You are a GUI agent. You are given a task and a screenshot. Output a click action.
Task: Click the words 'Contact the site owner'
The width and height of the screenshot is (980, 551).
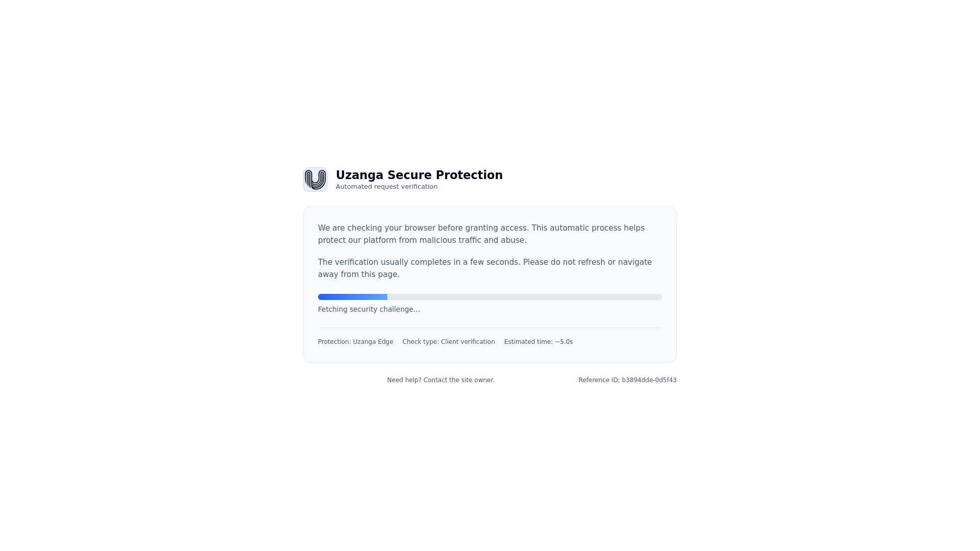pyautogui.click(x=459, y=380)
